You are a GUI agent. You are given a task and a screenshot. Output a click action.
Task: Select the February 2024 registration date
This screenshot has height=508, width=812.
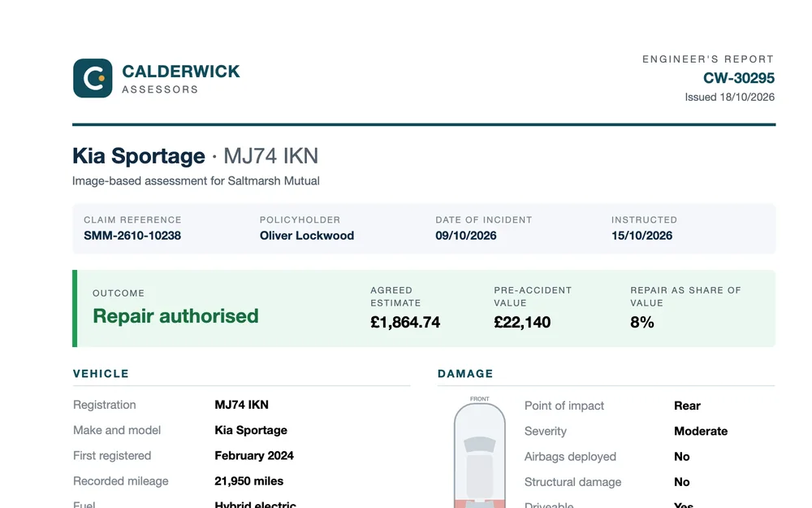(x=254, y=456)
